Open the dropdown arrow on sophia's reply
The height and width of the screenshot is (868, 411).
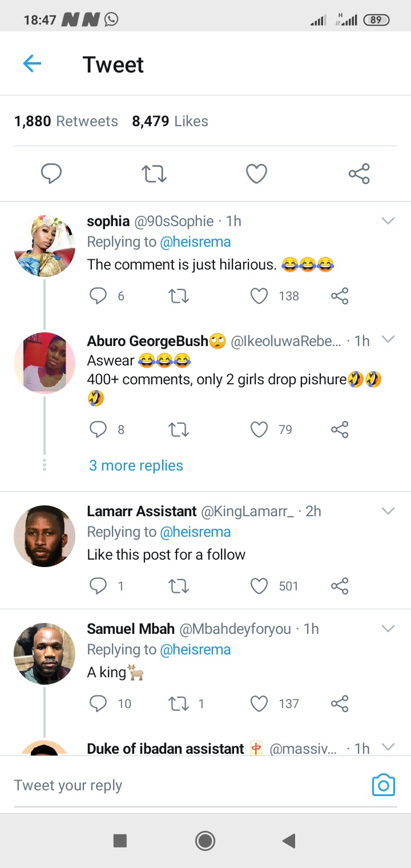pos(388,221)
